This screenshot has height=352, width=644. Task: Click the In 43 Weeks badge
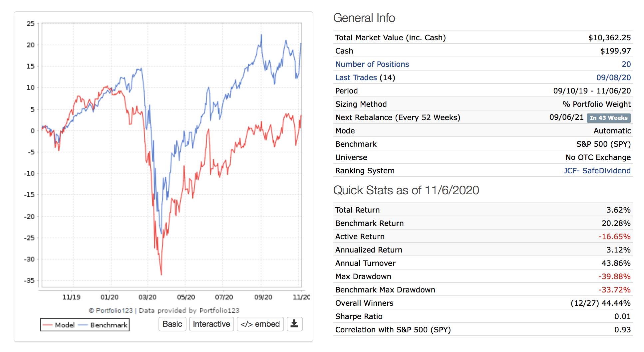[x=608, y=118]
